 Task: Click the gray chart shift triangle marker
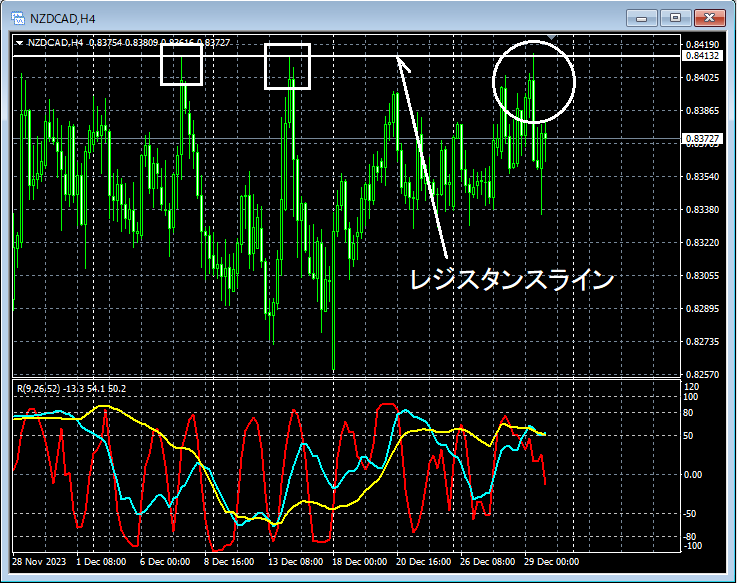pos(552,37)
